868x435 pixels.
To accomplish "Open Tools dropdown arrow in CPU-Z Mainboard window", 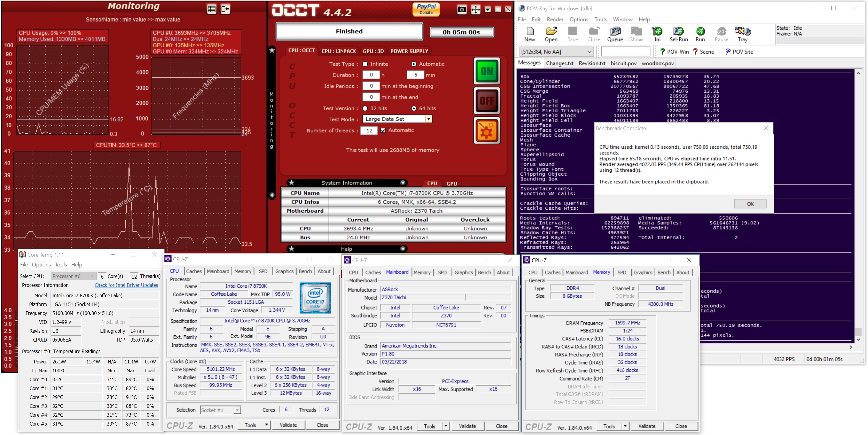I will coord(446,426).
